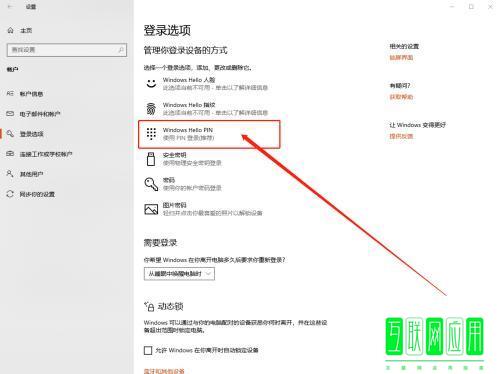500x374 pixels.
Task: Minimize the Settings window
Action: pyautogui.click(x=452, y=7)
